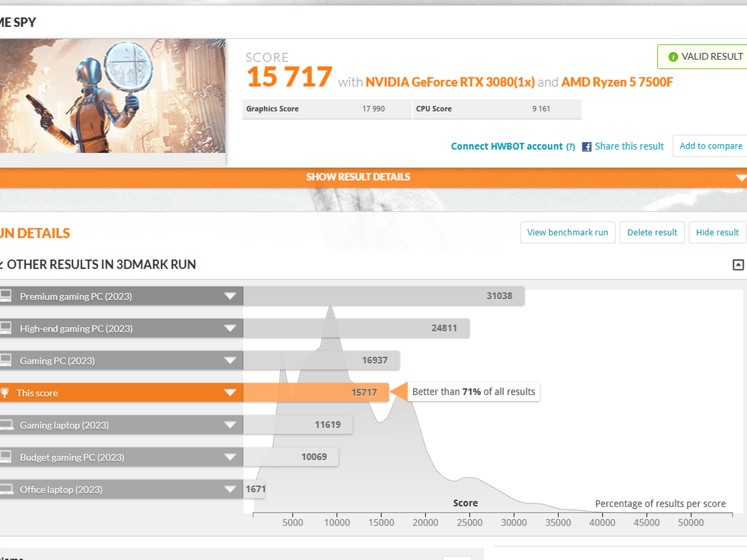Click the Gaming PC 16937 bar
The width and height of the screenshot is (747, 560).
pyautogui.click(x=321, y=361)
